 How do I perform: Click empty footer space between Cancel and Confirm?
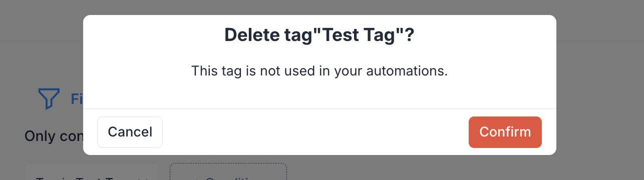tap(315, 132)
